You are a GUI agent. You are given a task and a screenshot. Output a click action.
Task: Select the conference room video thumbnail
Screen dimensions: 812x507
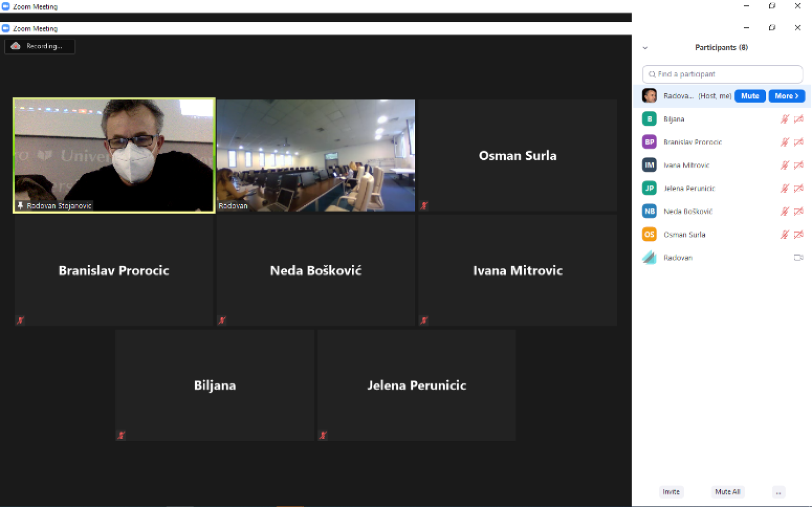pyautogui.click(x=315, y=155)
